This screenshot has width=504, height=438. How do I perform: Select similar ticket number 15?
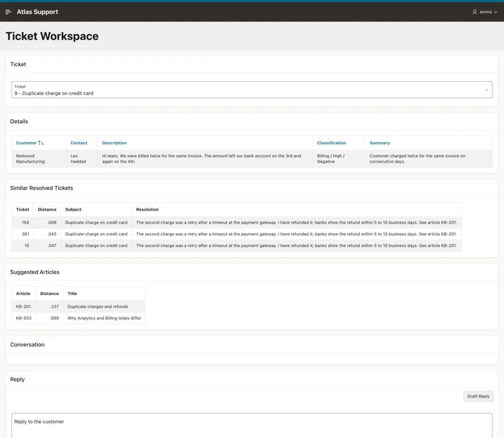click(x=27, y=245)
